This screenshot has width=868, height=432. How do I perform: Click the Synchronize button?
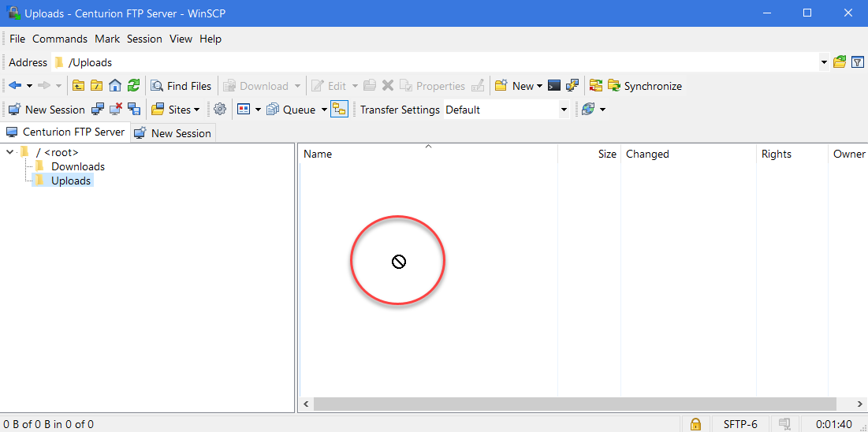(x=644, y=86)
